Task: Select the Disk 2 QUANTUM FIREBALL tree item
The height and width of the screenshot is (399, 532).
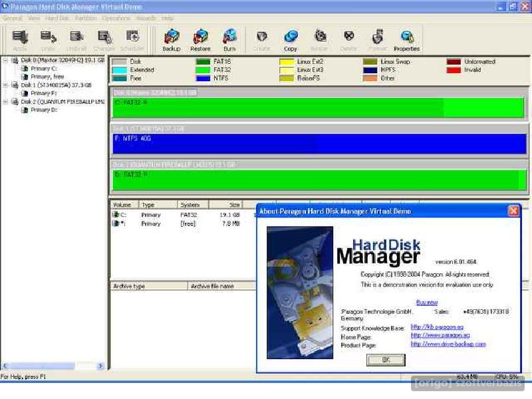Action: point(63,102)
